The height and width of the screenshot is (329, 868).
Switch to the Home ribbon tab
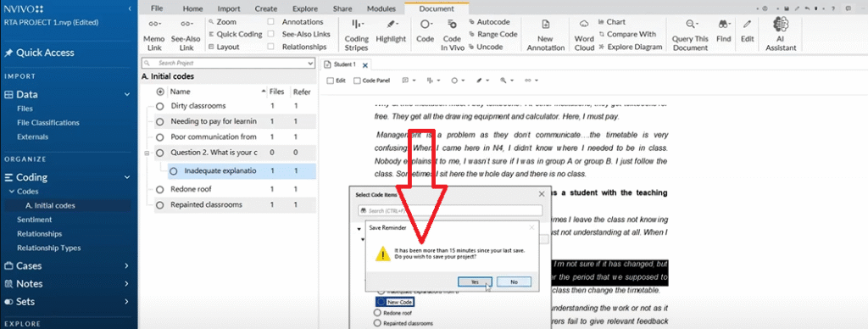tap(192, 8)
